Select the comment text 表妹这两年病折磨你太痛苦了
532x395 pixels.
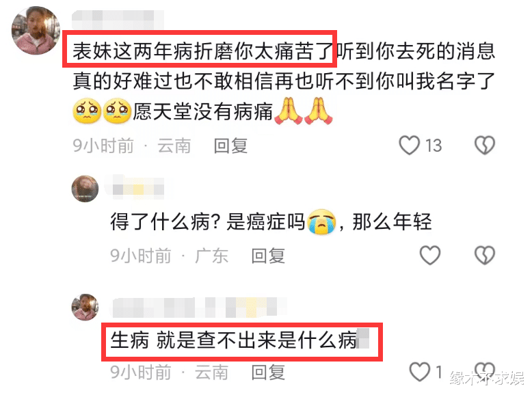[203, 51]
